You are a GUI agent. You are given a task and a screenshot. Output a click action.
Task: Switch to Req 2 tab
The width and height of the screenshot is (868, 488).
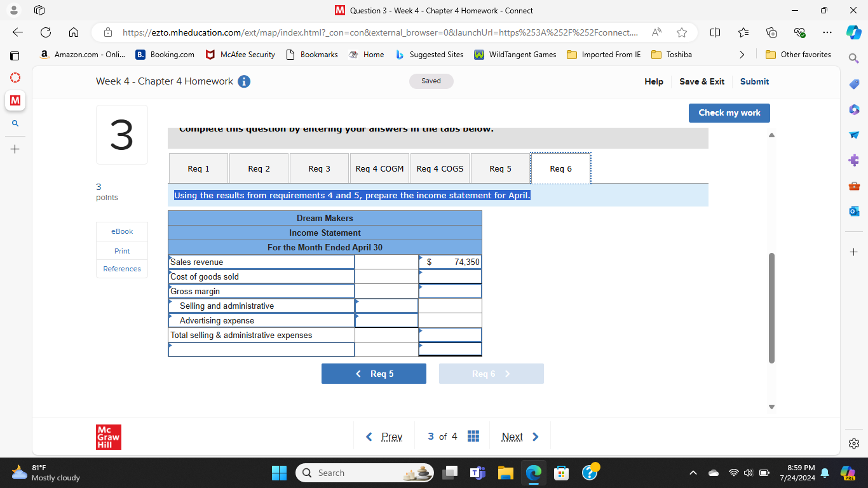point(259,168)
